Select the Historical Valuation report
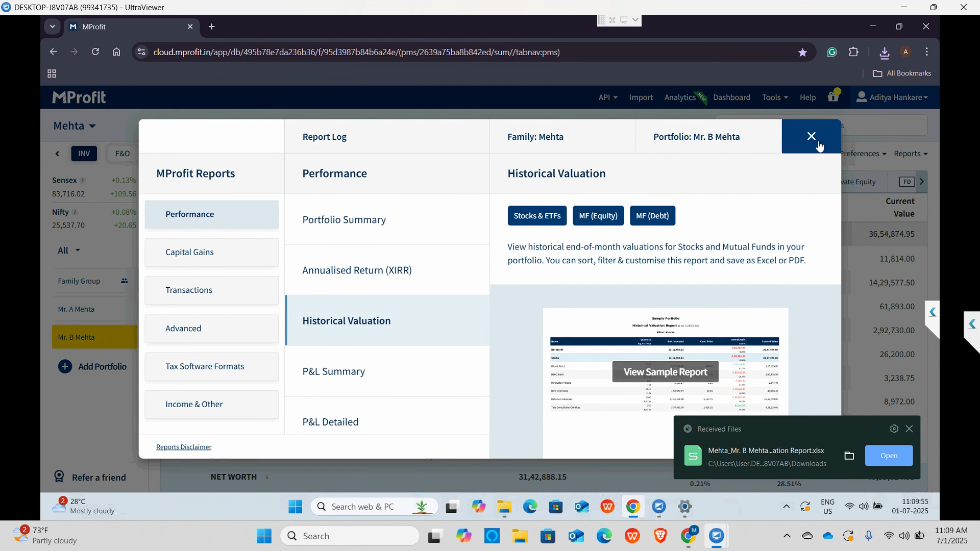Image resolution: width=980 pixels, height=551 pixels. coord(387,320)
